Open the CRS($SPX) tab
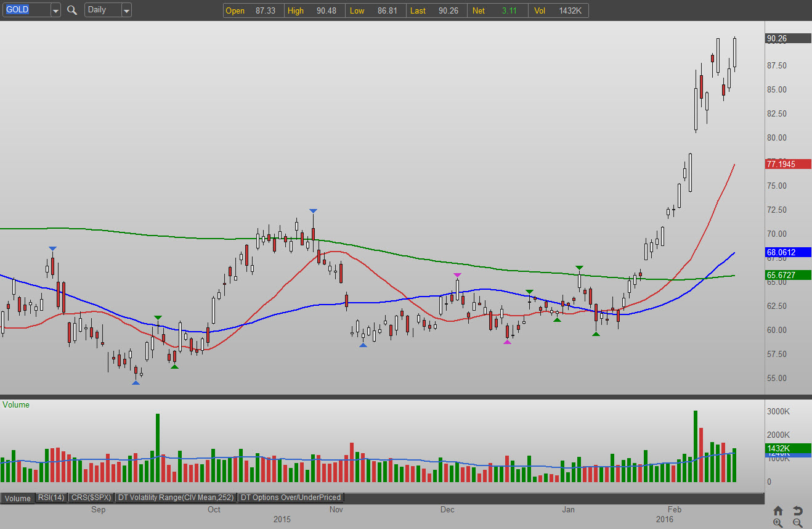Screen dimensions: 812x529 pos(91,498)
